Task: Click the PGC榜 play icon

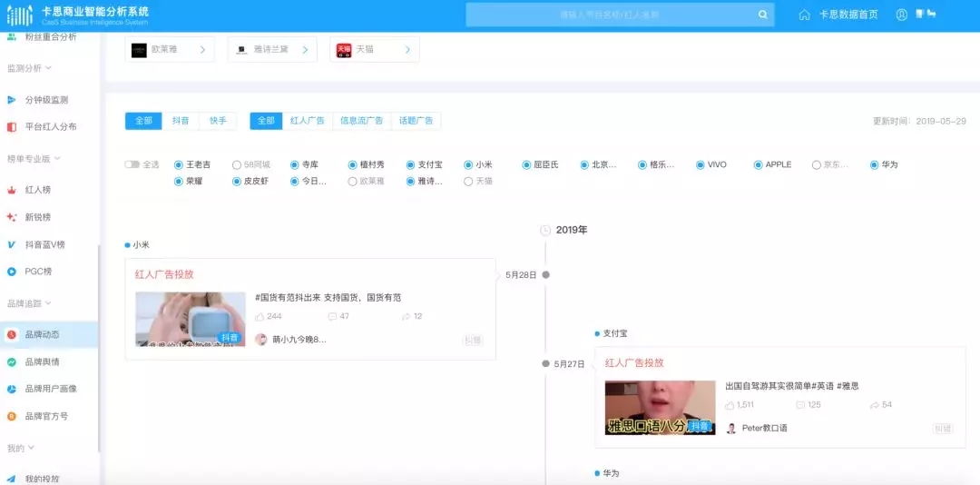Action: [x=12, y=271]
